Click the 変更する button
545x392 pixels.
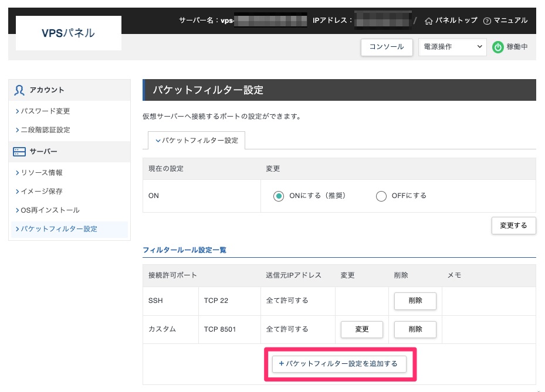tap(513, 225)
